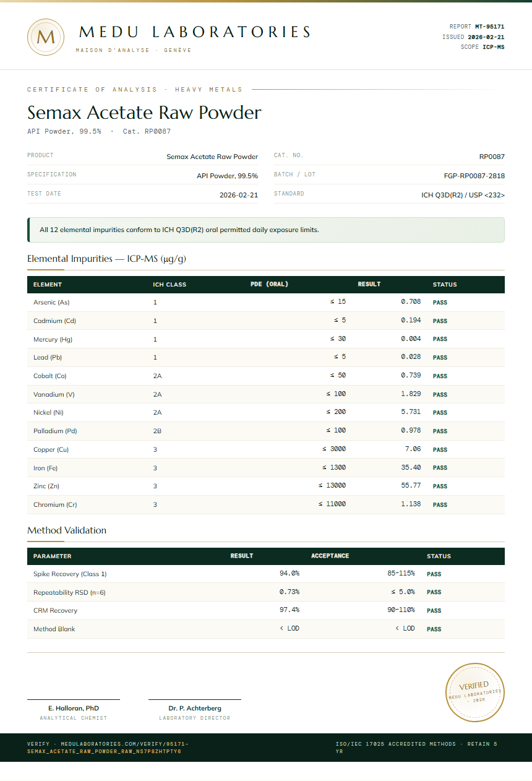This screenshot has height=781, width=532.
Task: Click the Copper result value 7.06
Action: coord(413,449)
